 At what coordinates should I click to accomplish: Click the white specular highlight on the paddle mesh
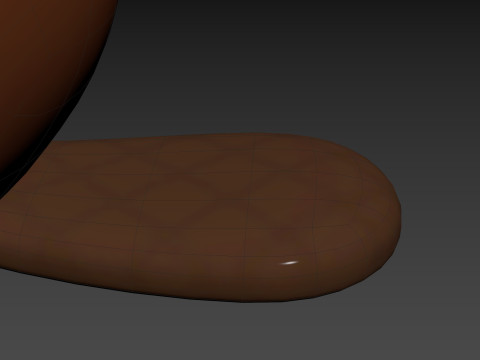point(289,263)
